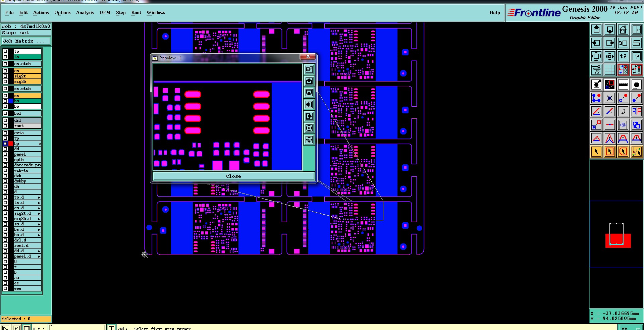The height and width of the screenshot is (330, 644).
Task: Open the Edit menu
Action: 23,12
